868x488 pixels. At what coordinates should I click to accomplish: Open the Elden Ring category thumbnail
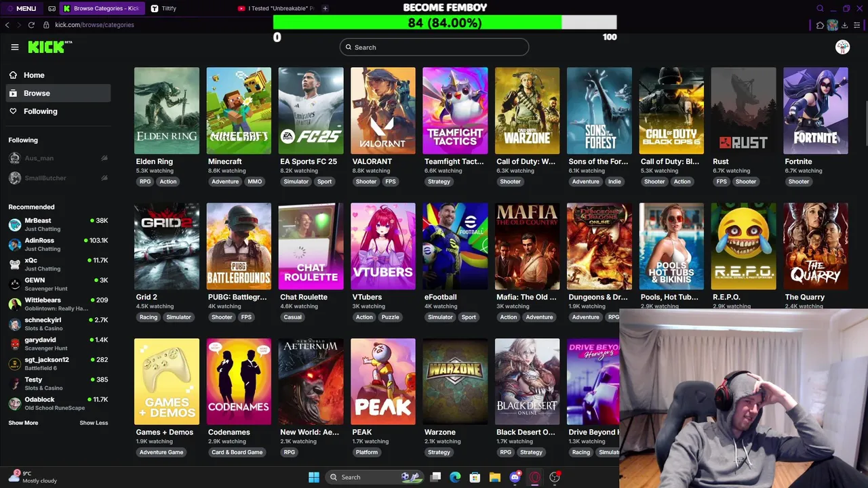click(x=167, y=110)
